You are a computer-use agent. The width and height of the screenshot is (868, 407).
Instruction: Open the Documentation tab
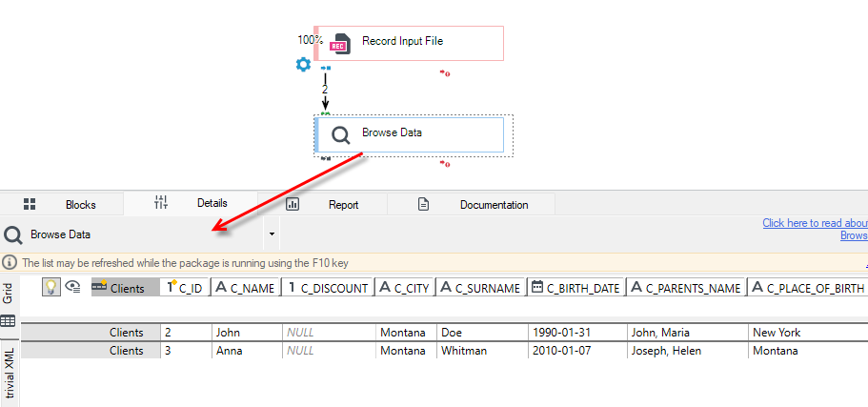[471, 204]
